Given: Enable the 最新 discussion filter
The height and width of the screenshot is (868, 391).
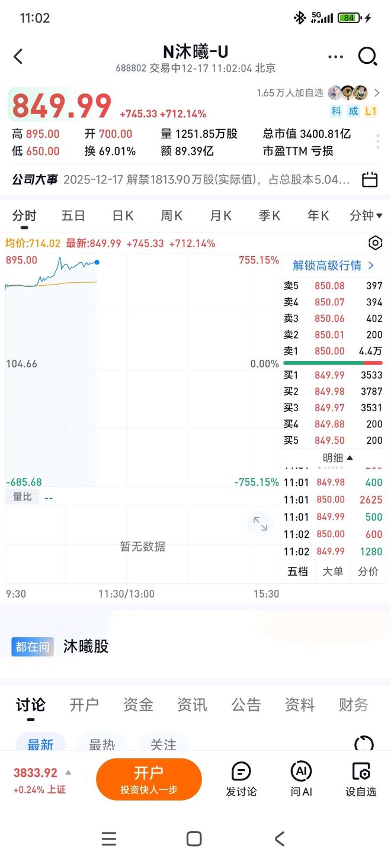Looking at the screenshot, I should 40,745.
